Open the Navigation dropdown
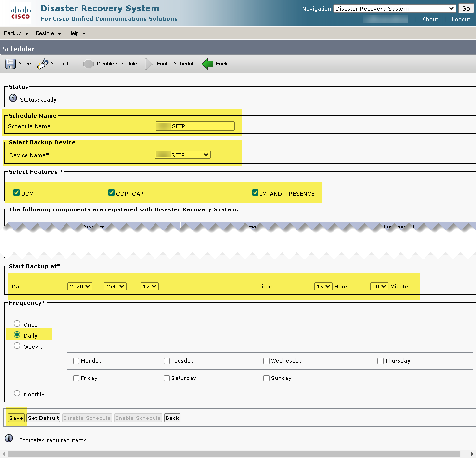This screenshot has width=476, height=458. coord(394,9)
